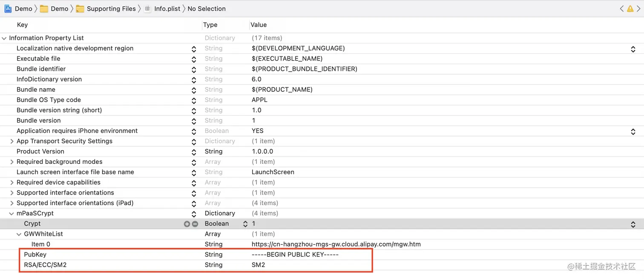Select the Crypt key name
This screenshot has width=644, height=279.
(32, 224)
